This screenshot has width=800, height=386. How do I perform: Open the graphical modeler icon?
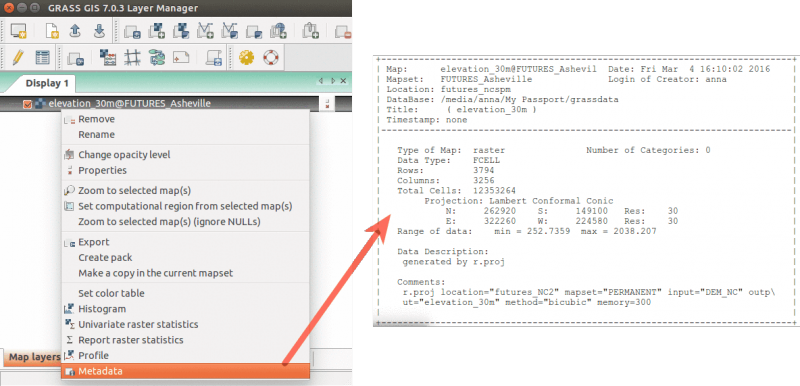point(157,57)
